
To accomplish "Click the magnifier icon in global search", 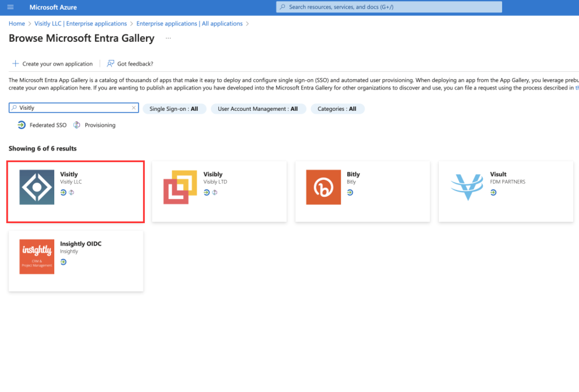I will click(282, 7).
